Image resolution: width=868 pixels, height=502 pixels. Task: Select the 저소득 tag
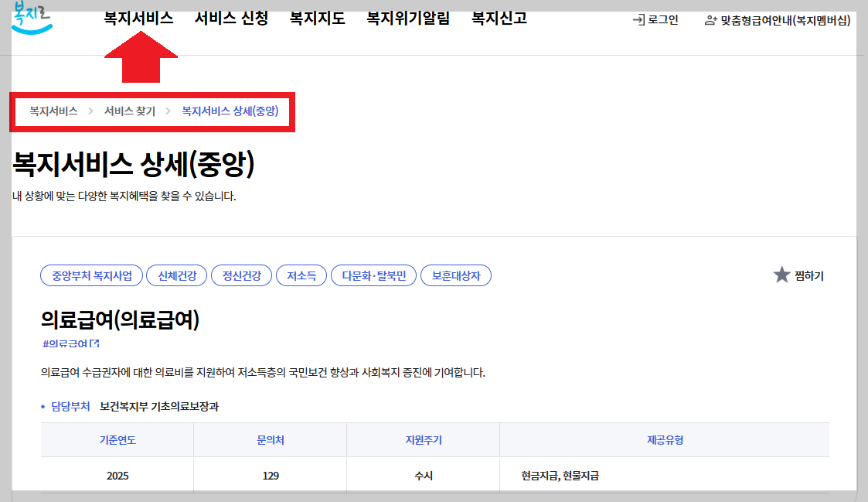(301, 275)
